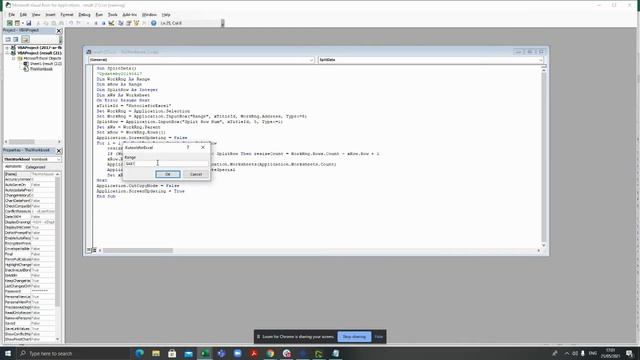Open the SplitData procedure dropdown
Viewport: 640px width, 360px height.
click(540, 60)
